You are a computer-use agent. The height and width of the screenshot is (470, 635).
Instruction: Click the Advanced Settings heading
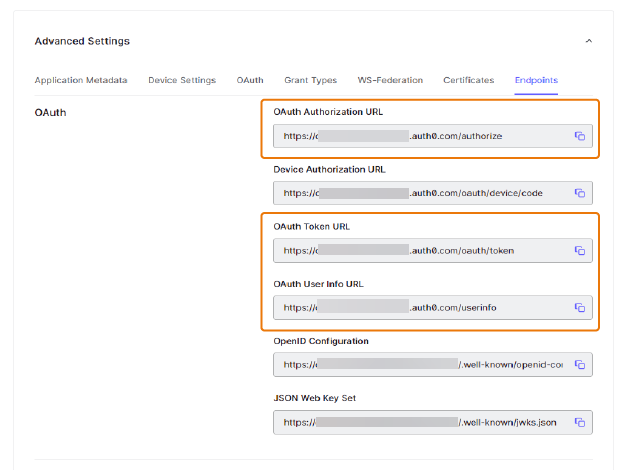tap(82, 41)
